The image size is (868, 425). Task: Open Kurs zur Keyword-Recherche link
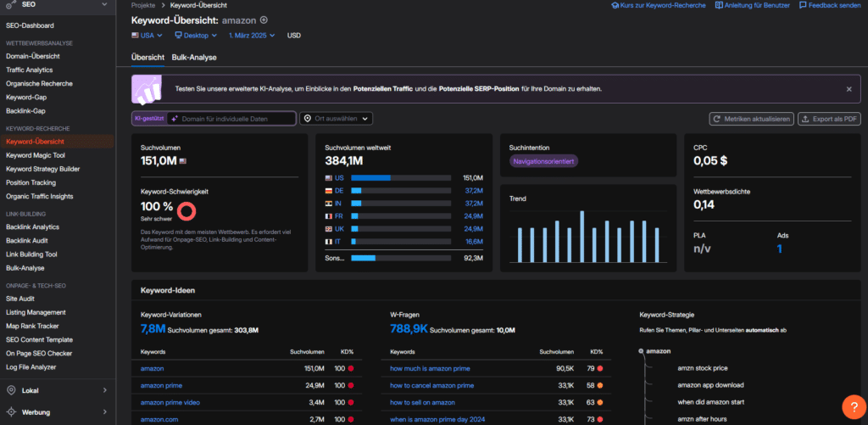(x=658, y=5)
